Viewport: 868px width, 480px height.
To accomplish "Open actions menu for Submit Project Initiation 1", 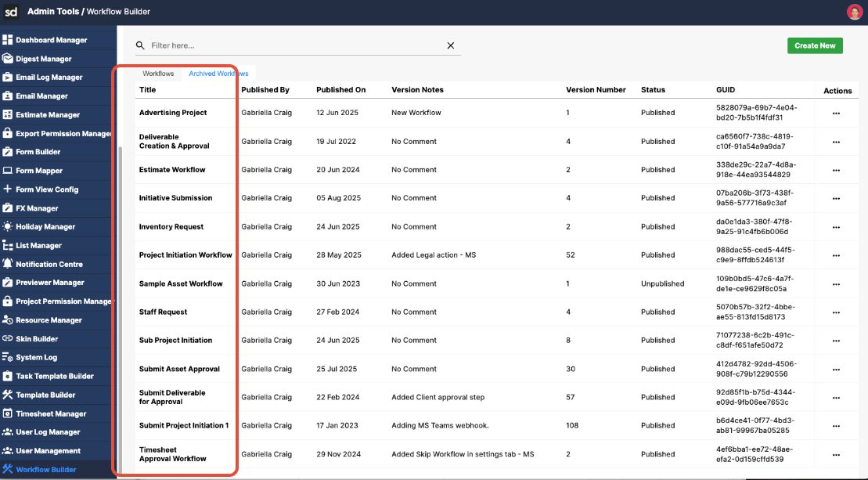I will click(x=836, y=426).
